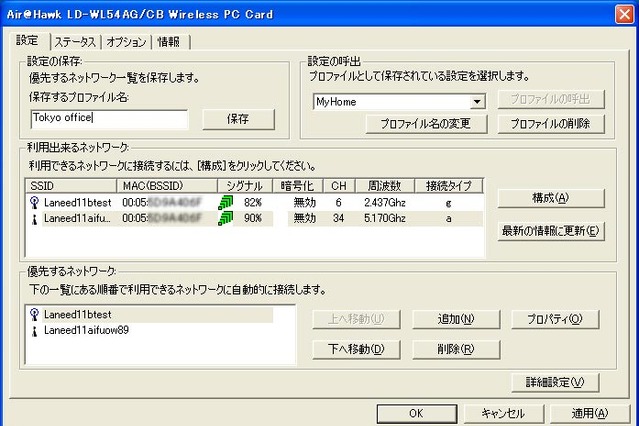Click the 5.170Ghz frequency value

[385, 219]
